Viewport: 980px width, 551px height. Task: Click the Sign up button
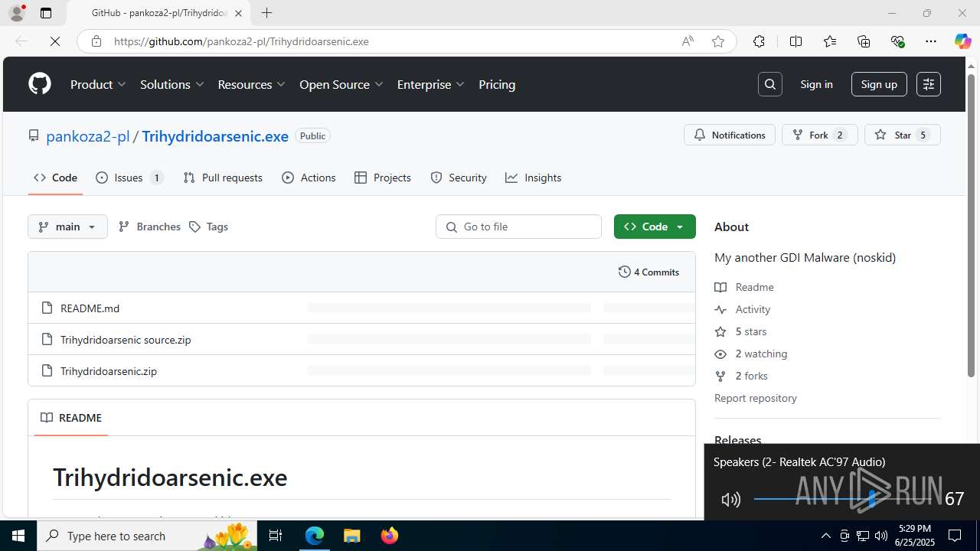pyautogui.click(x=879, y=84)
